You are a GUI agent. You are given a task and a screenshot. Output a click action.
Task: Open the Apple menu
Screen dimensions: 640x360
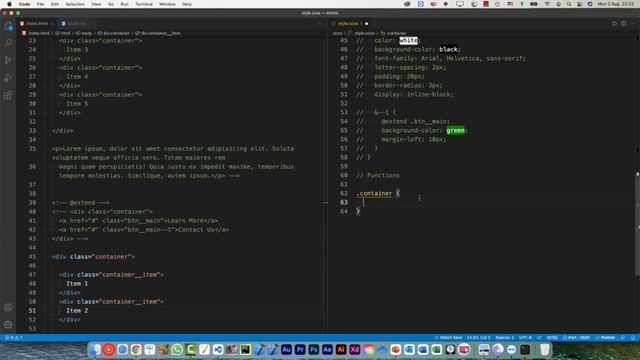[9, 4]
